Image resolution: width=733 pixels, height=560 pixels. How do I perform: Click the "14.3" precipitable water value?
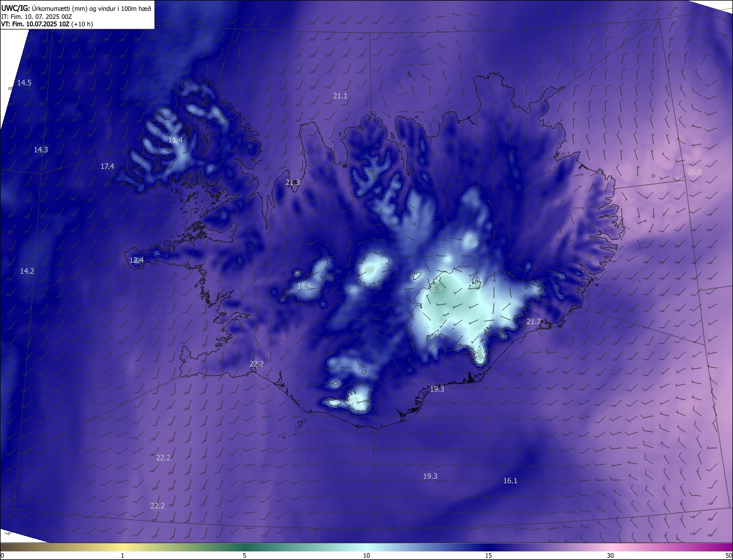pos(41,150)
